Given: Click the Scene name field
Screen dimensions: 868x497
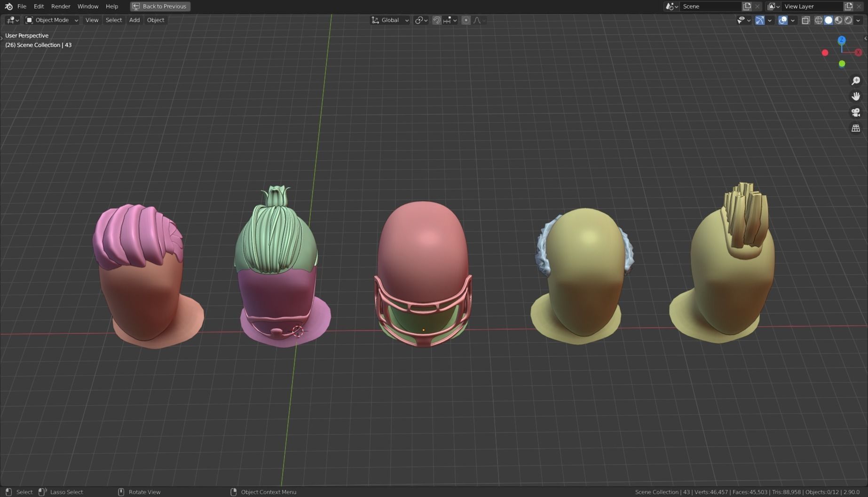Looking at the screenshot, I should point(710,6).
